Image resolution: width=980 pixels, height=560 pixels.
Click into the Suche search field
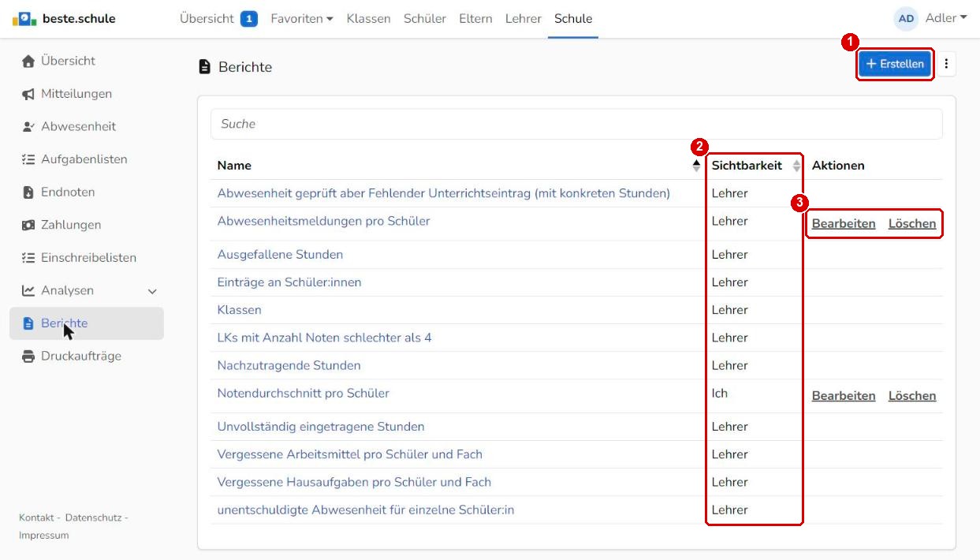click(576, 124)
